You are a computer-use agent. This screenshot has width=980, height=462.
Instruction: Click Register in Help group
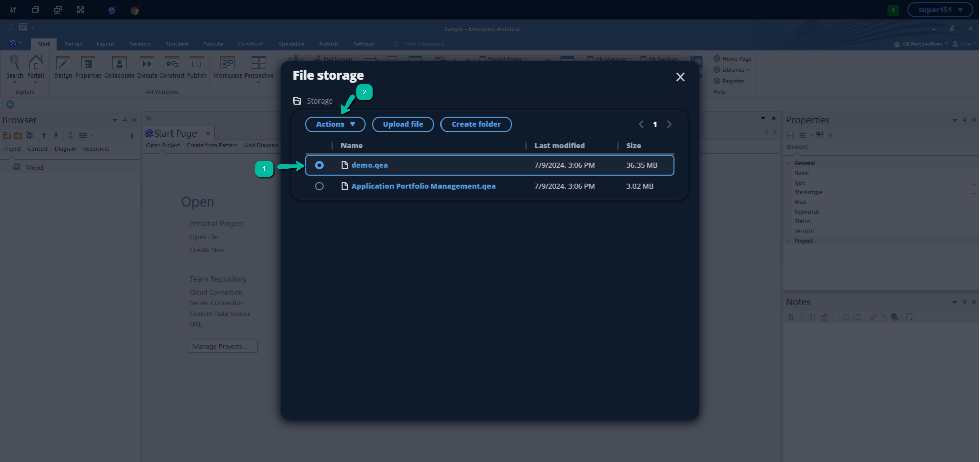pos(728,81)
